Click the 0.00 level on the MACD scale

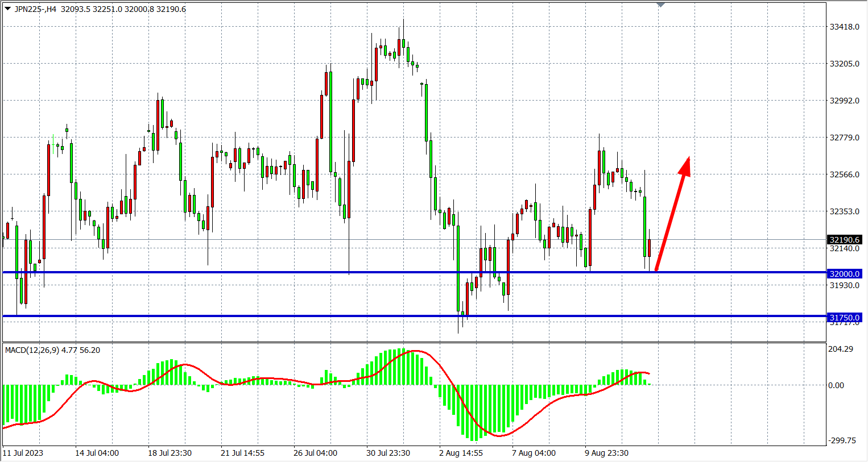pos(836,385)
